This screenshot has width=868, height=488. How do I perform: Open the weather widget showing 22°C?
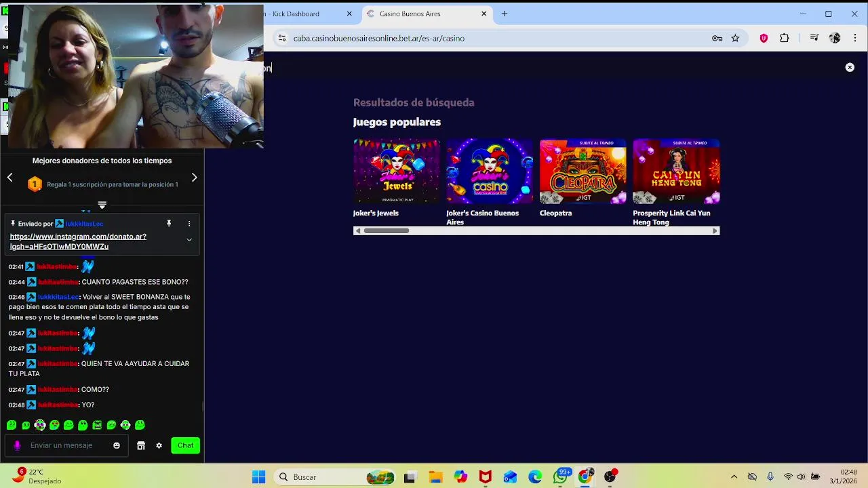coord(38,476)
